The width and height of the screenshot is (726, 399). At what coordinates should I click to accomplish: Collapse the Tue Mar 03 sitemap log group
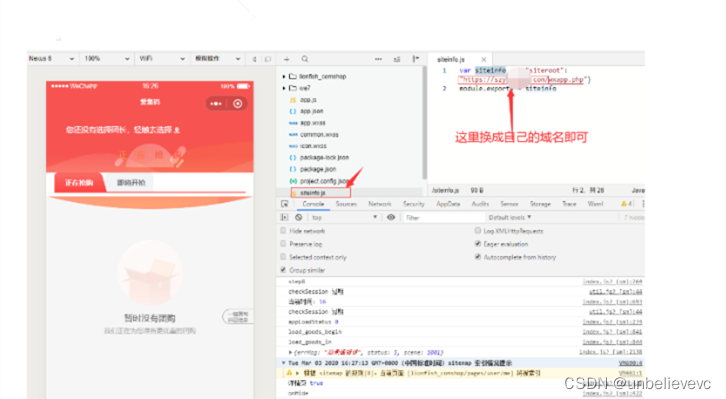pyautogui.click(x=283, y=363)
